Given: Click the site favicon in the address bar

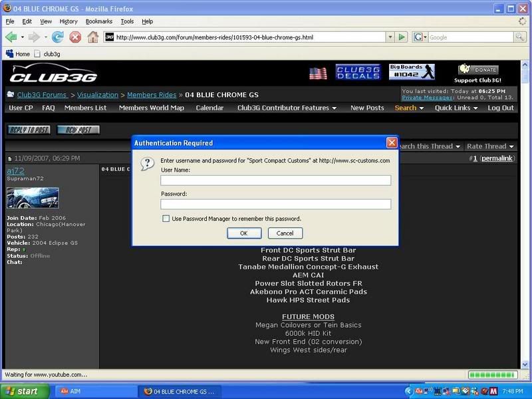Looking at the screenshot, I should [109, 37].
